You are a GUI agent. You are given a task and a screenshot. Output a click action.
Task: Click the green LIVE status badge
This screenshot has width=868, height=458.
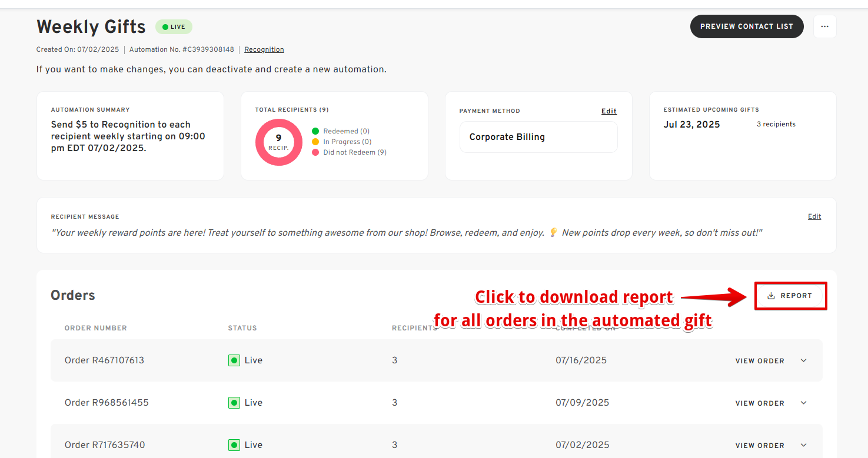[x=174, y=27]
